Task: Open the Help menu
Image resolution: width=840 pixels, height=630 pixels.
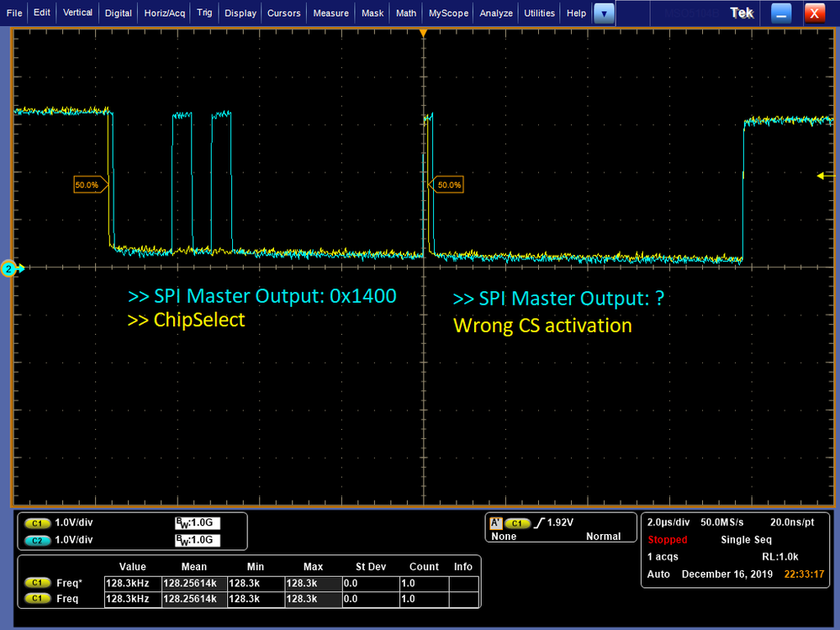Action: tap(577, 13)
